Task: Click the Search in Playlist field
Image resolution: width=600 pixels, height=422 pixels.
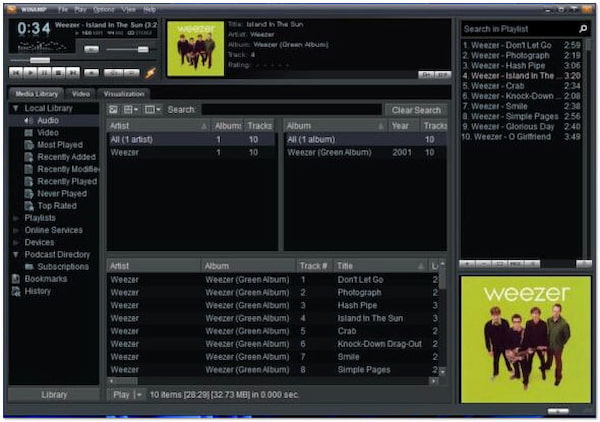Action: 518,29
